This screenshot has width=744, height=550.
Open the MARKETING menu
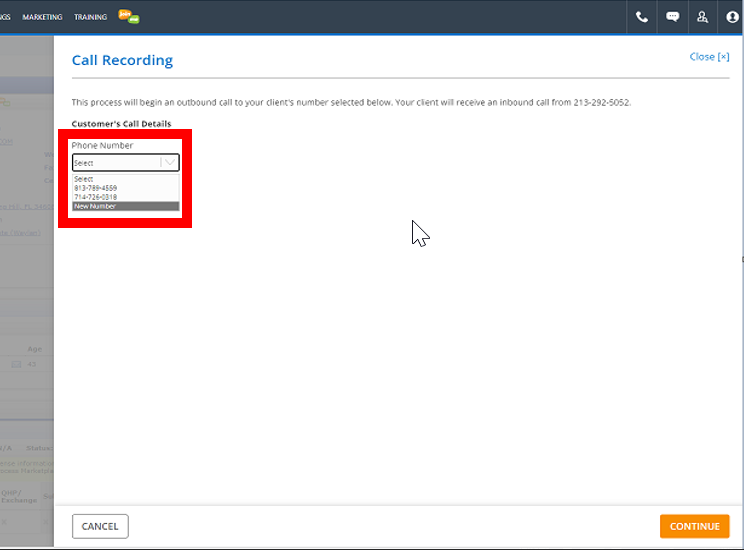click(x=42, y=17)
